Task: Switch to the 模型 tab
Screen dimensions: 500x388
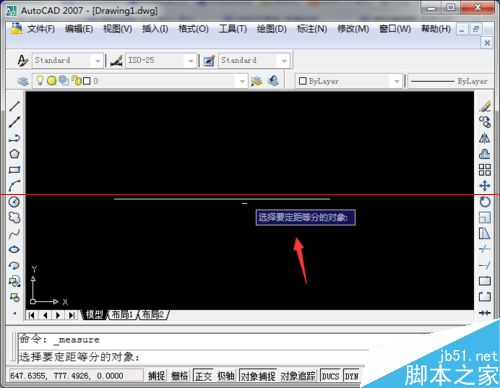Action: click(x=94, y=314)
